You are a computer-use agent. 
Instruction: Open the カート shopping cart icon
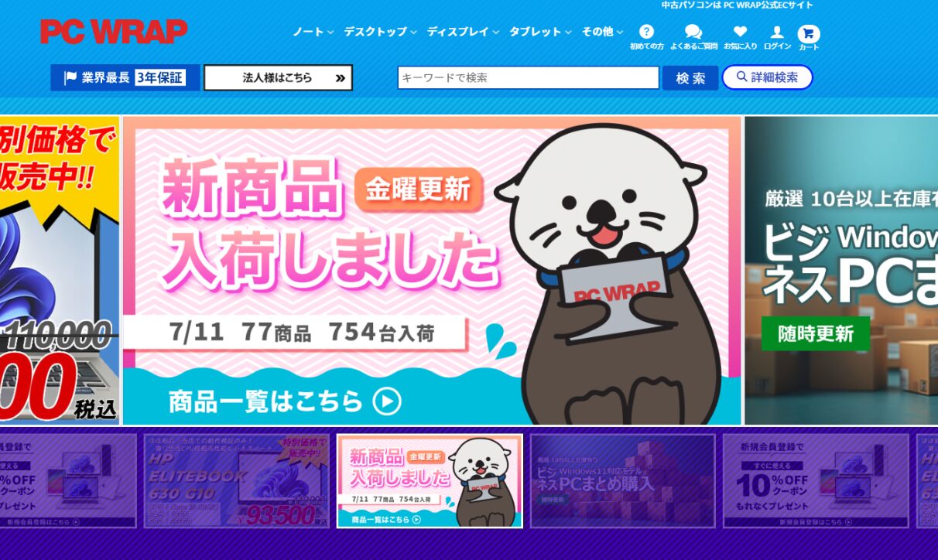(x=809, y=34)
